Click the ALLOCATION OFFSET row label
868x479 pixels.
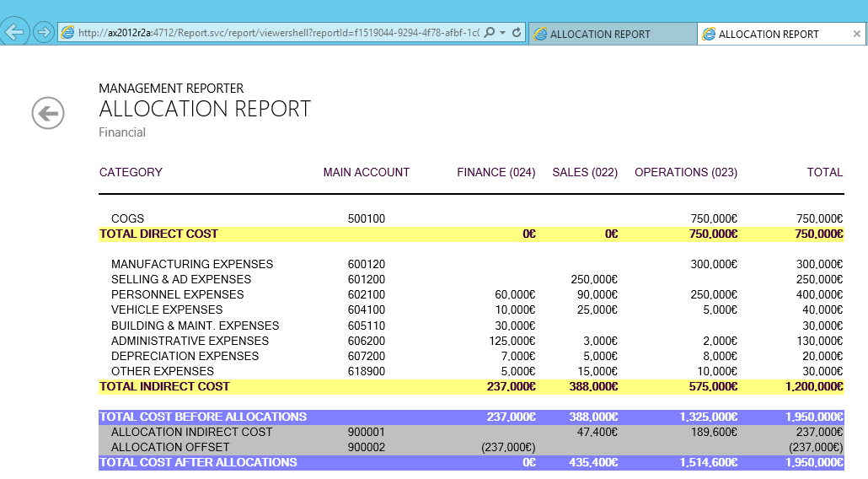pyautogui.click(x=169, y=447)
